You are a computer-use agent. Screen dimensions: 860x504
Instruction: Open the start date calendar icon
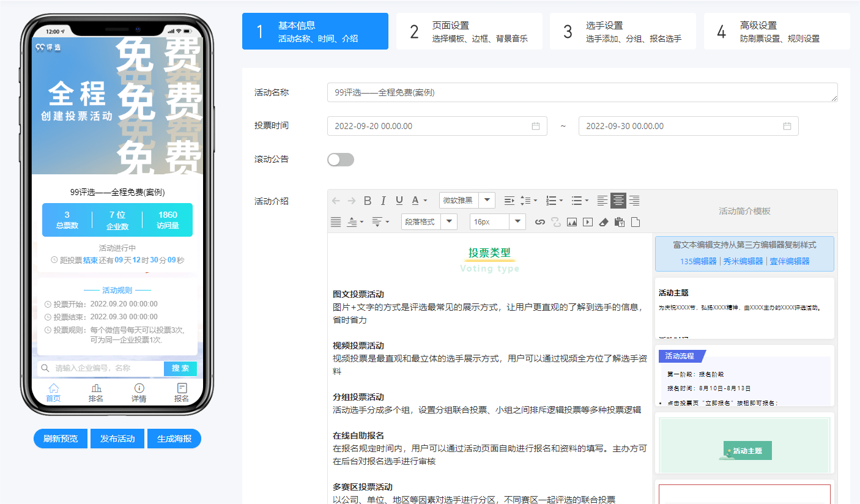click(x=536, y=126)
